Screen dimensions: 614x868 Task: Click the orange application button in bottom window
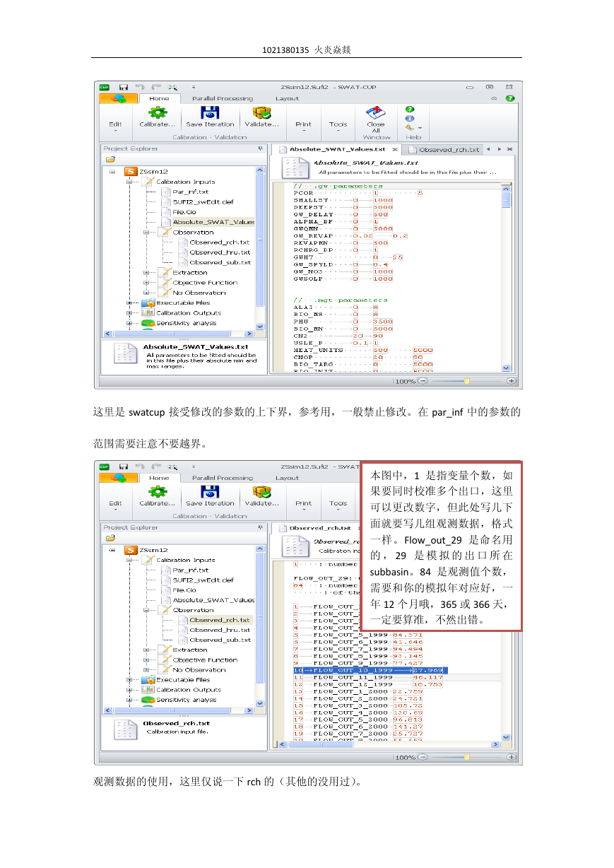118,478
